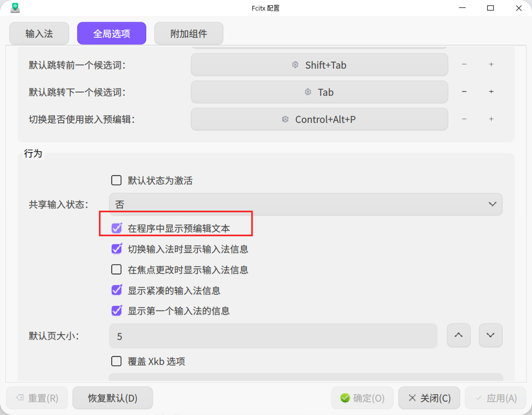Uncheck 显示第一个输入法的信息
532x415 pixels.
point(117,311)
